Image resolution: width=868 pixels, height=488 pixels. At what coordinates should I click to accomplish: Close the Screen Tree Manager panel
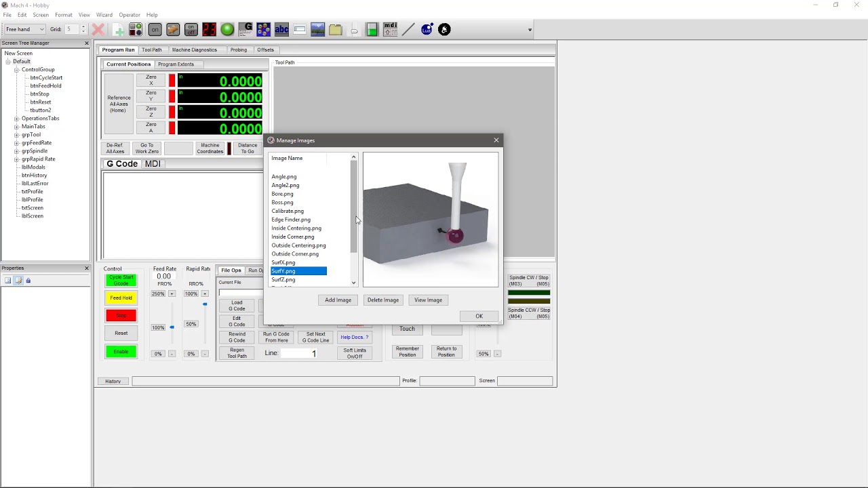click(86, 43)
